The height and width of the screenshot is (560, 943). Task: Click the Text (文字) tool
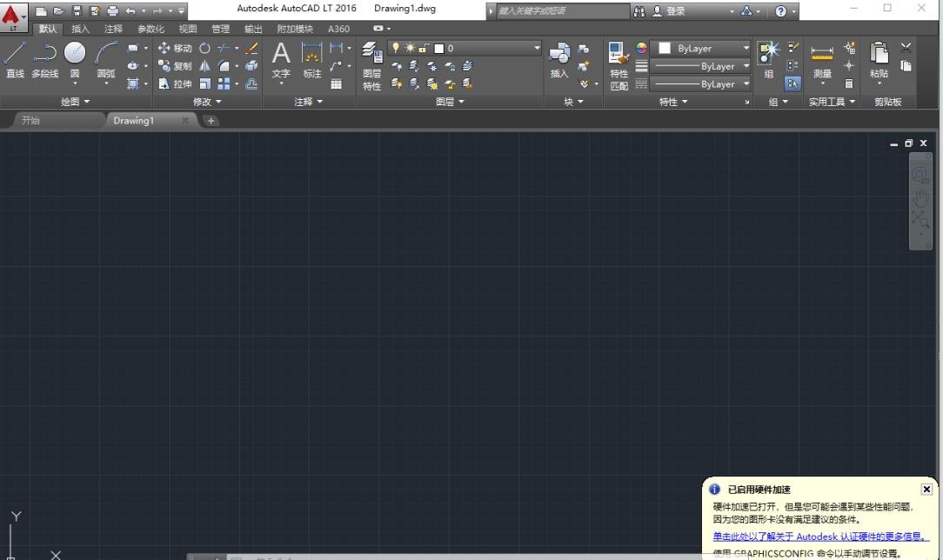(281, 60)
